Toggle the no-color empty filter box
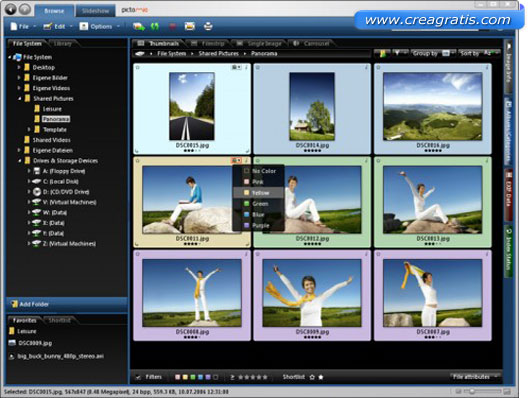 216,377
